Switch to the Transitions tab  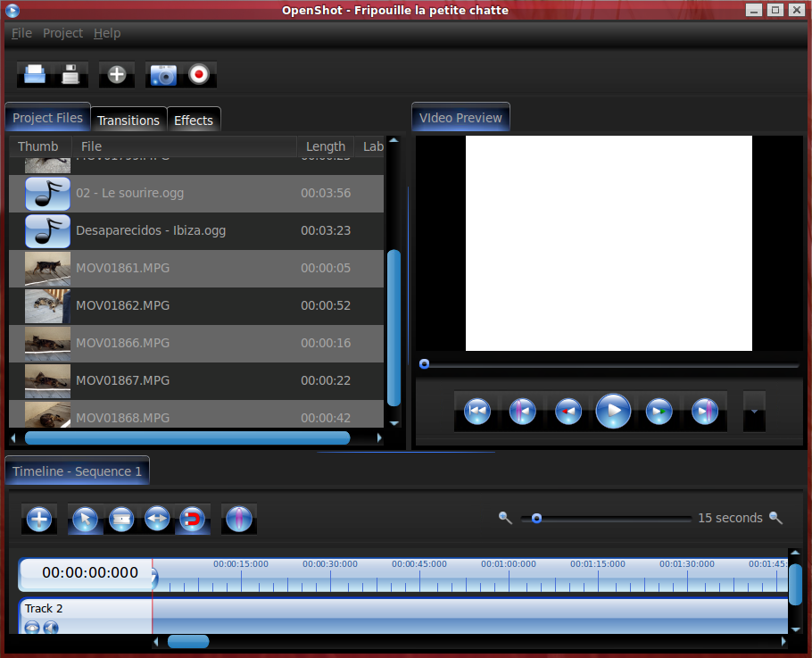(x=128, y=121)
